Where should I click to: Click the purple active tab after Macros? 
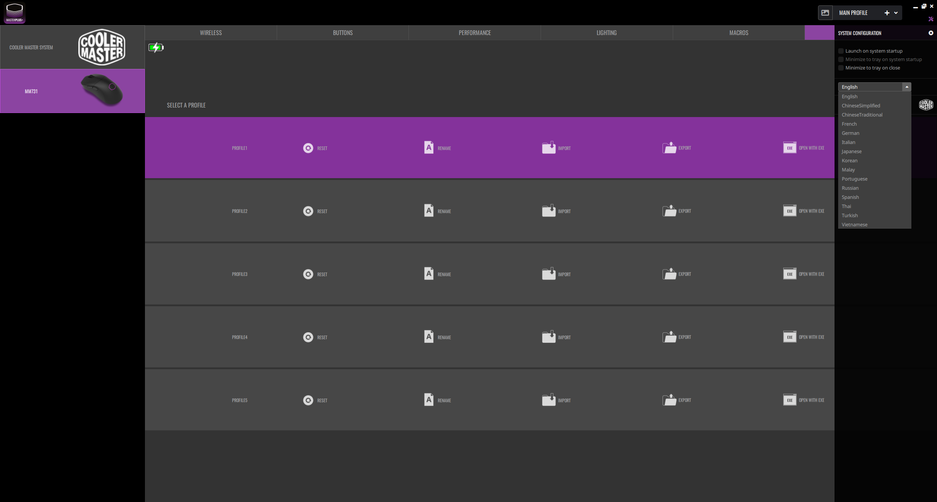coord(819,32)
